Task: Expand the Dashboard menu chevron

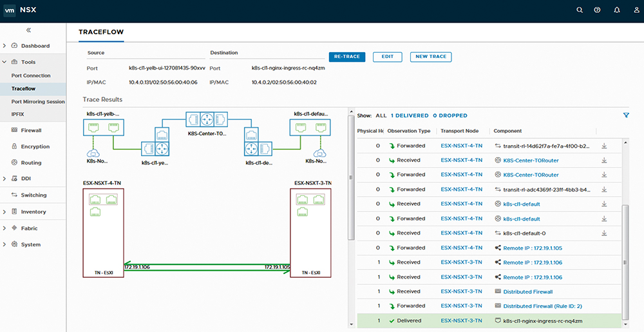Action: click(4, 46)
